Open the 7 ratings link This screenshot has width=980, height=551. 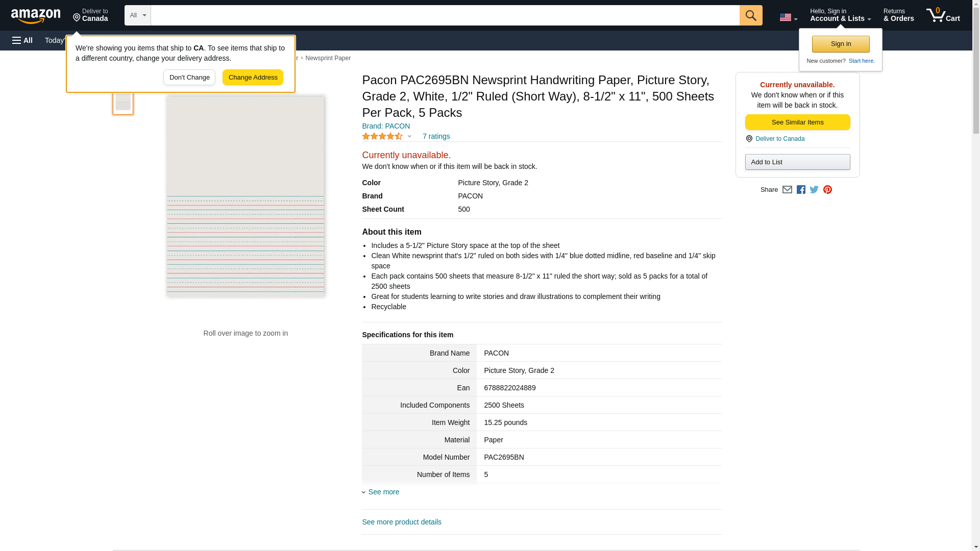point(436,136)
